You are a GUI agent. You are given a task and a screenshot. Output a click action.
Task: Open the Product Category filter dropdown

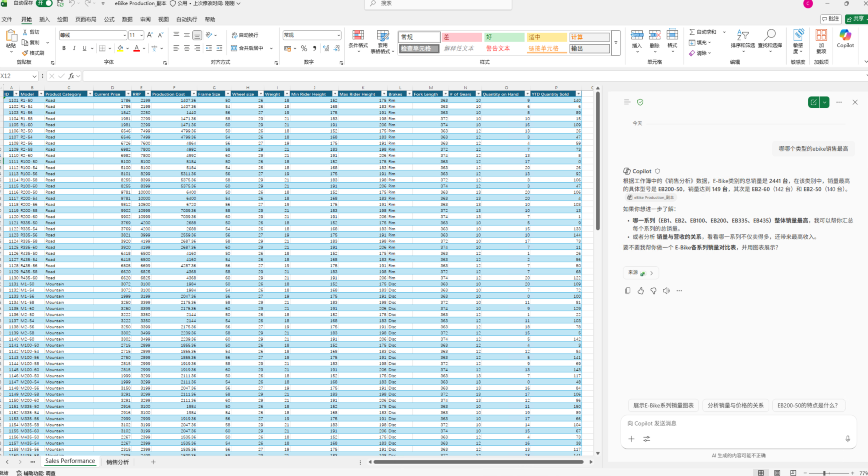[x=90, y=94]
